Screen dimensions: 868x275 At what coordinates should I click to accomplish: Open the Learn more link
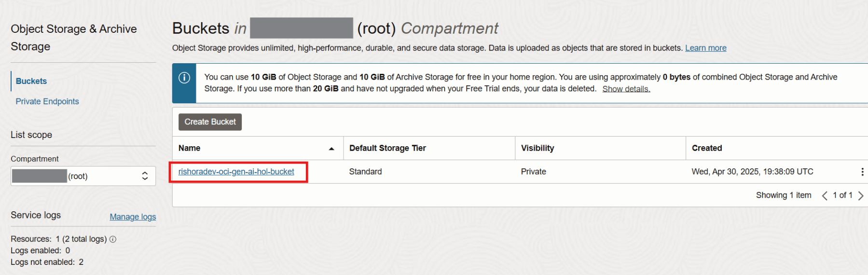tap(705, 48)
